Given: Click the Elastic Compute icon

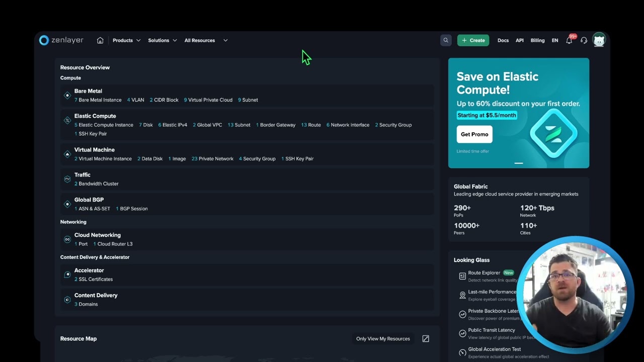Looking at the screenshot, I should tap(67, 120).
